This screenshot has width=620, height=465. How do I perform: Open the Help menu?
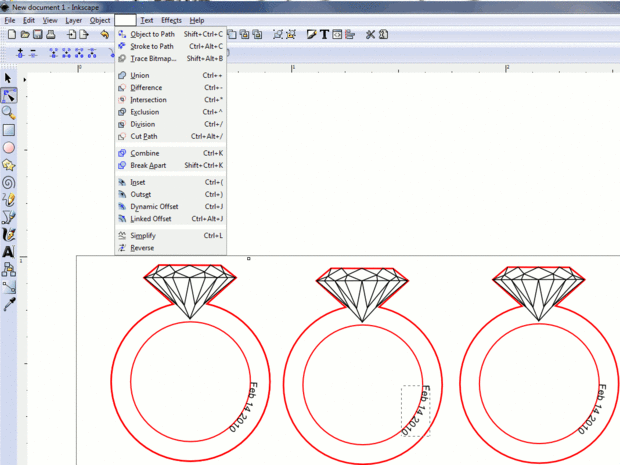click(x=197, y=20)
